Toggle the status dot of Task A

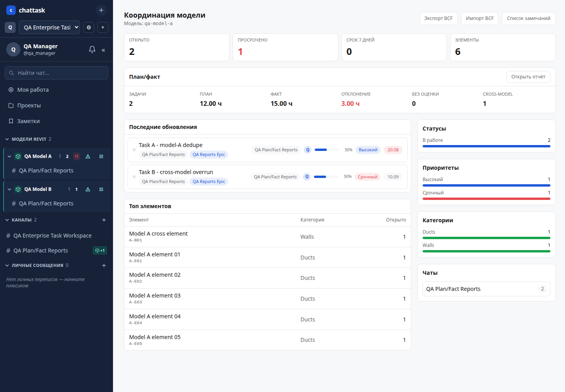(134, 150)
